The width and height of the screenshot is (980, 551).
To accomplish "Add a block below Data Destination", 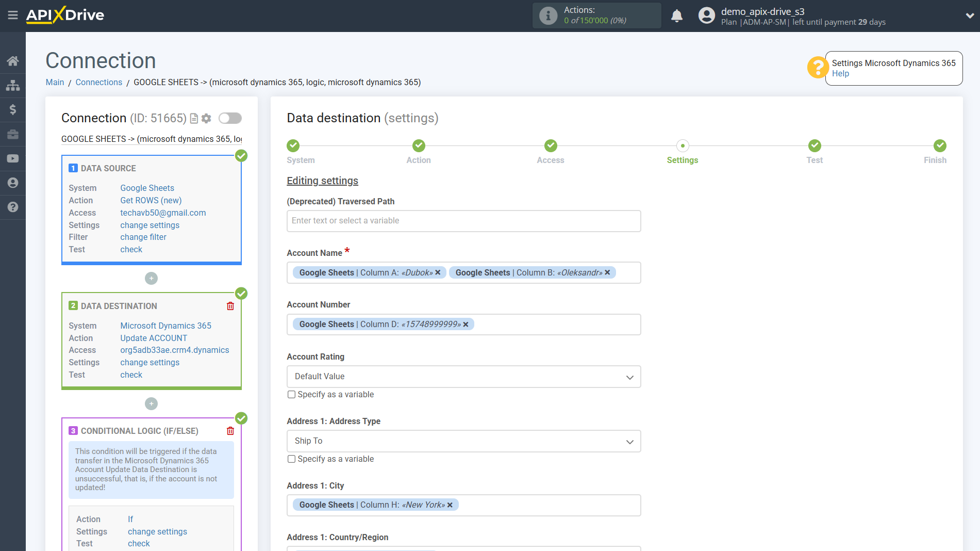I will click(x=151, y=403).
